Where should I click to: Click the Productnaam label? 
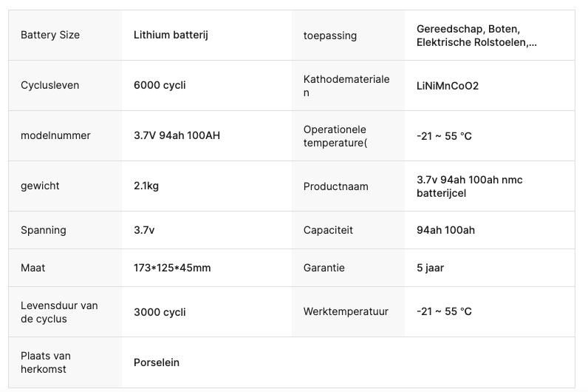pyautogui.click(x=335, y=186)
